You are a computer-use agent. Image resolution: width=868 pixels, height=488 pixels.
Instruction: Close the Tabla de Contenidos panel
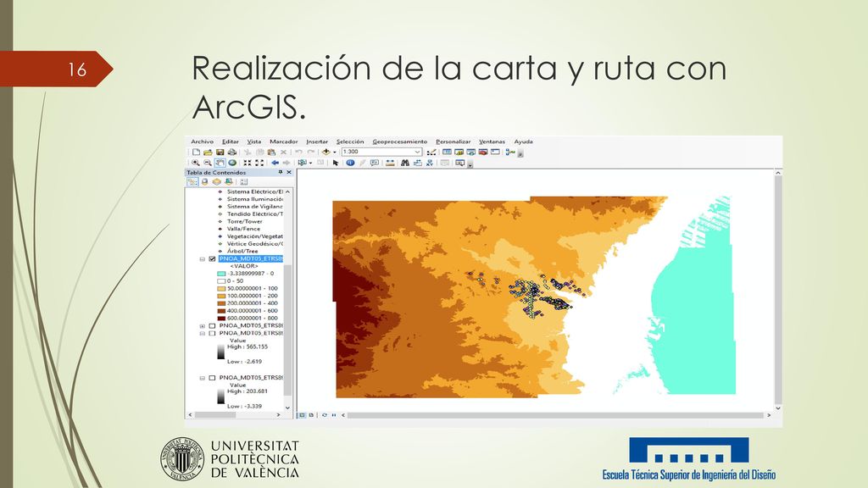[289, 172]
